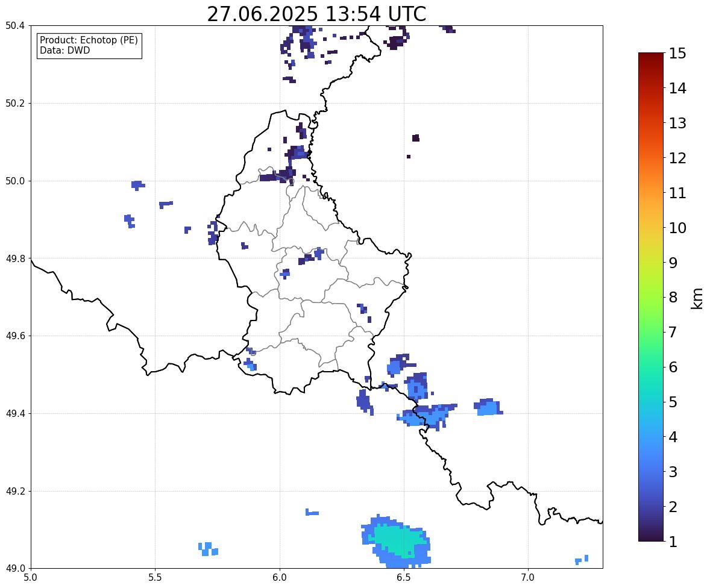Click colorbar tick label '7'

tap(673, 332)
